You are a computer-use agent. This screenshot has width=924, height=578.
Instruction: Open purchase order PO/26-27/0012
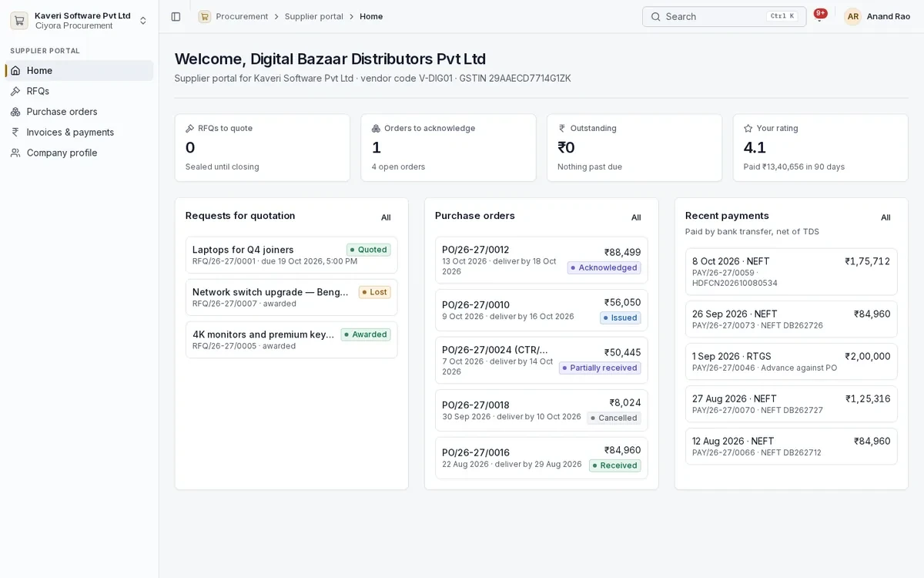click(541, 260)
